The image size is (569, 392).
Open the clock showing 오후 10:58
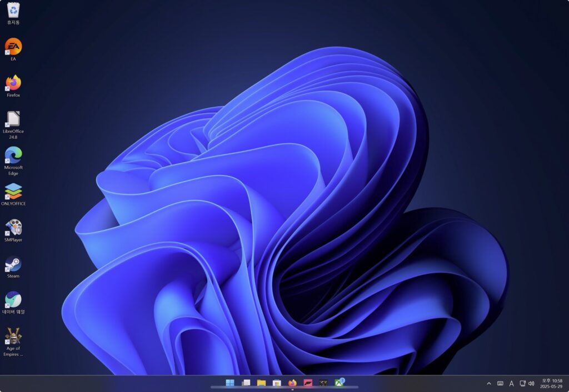click(552, 383)
